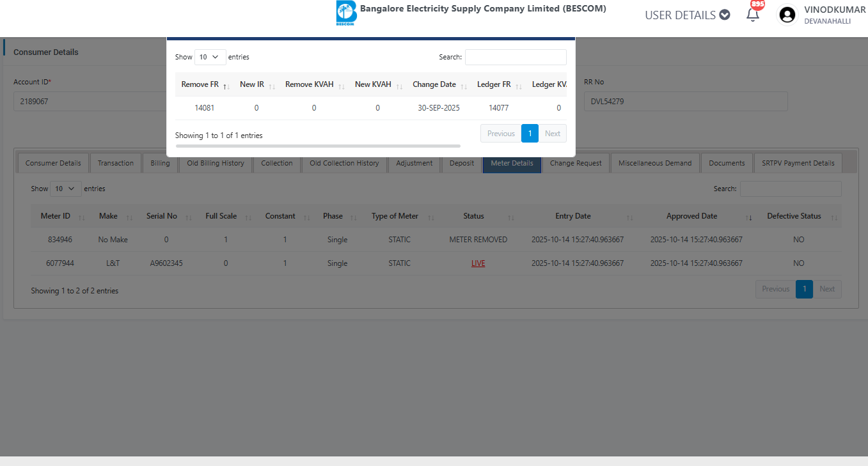Image resolution: width=868 pixels, height=466 pixels.
Task: Open the notifications bell icon
Action: pos(753,14)
